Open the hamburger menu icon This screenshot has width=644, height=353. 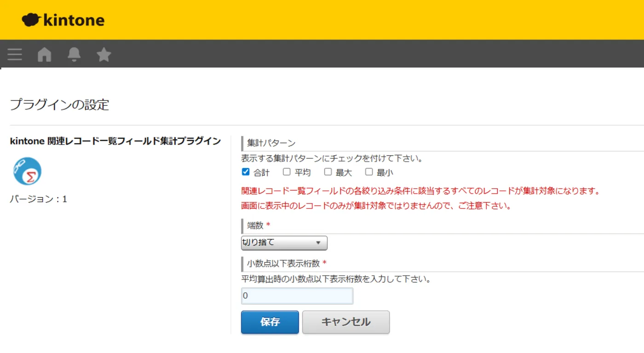point(15,55)
